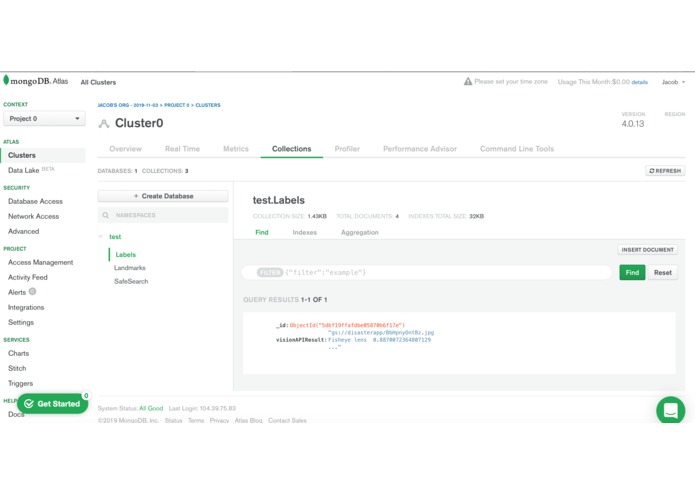
Task: Click the visionAPIResult field value
Action: 381,340
